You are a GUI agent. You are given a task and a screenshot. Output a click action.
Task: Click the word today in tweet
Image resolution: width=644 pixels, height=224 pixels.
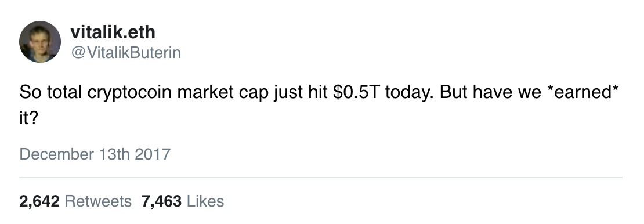click(x=408, y=93)
